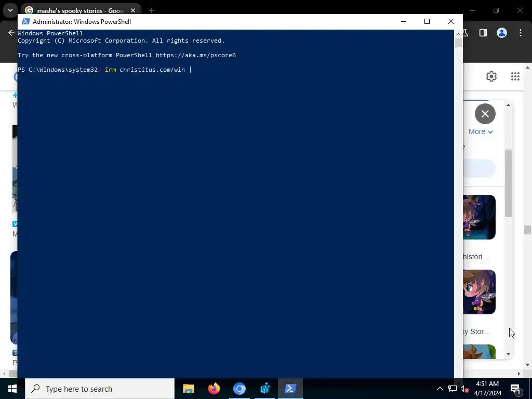Select the masha's spooky stories tab
The width and height of the screenshot is (532, 399).
tap(81, 10)
